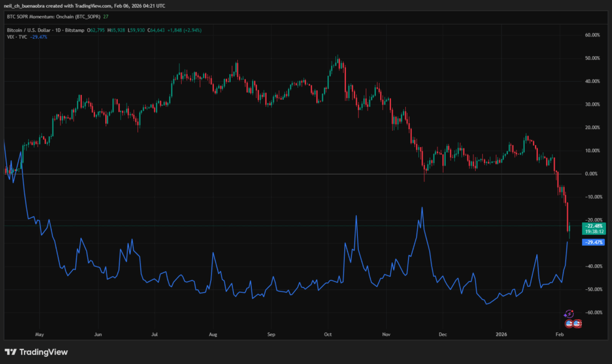Click the TradingView wordmark text
Screen dimensions: 612x364
tap(44, 352)
